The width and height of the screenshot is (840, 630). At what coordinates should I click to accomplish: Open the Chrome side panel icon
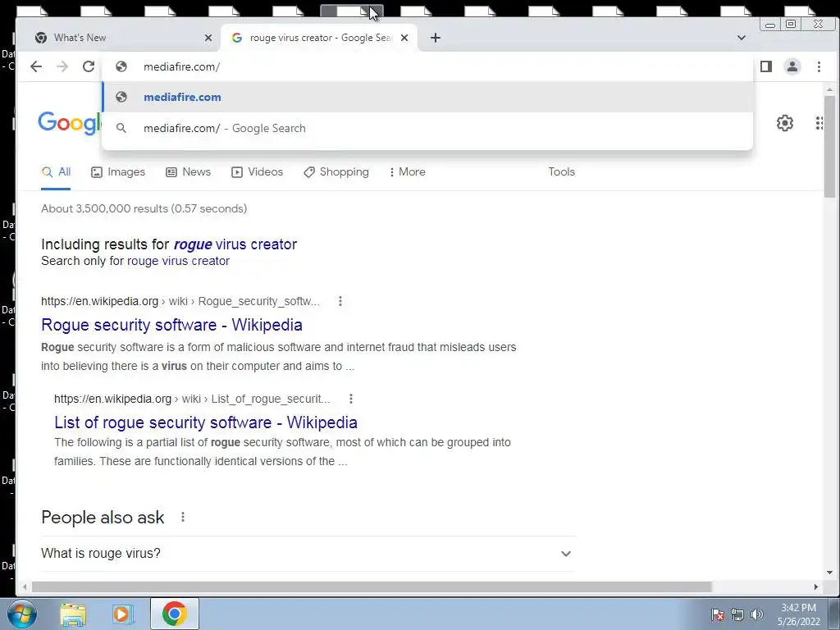click(x=766, y=66)
